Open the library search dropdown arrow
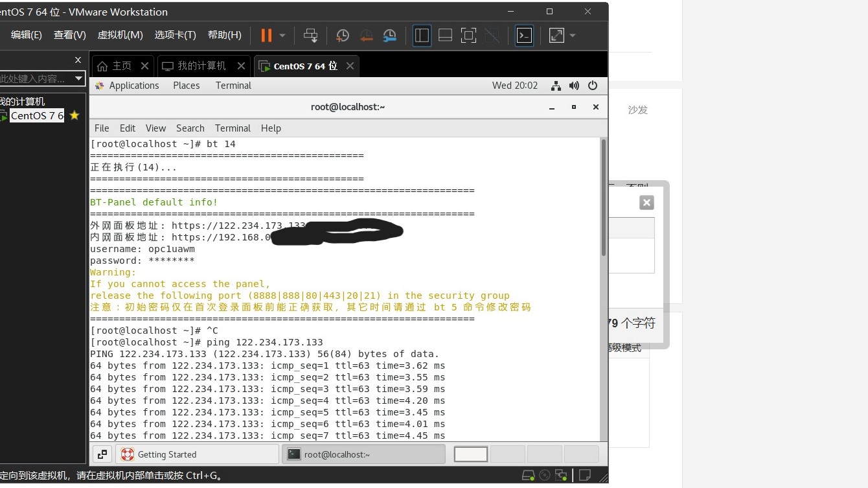 coord(79,78)
